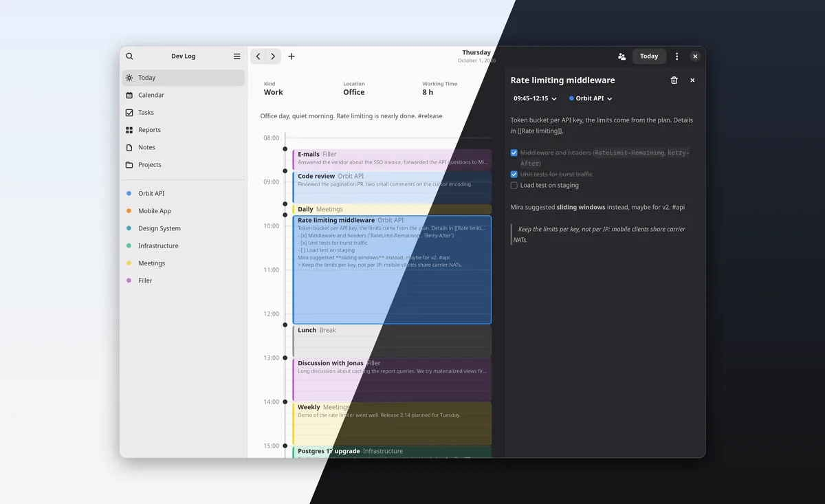Switch to the Tasks section

[x=183, y=113]
